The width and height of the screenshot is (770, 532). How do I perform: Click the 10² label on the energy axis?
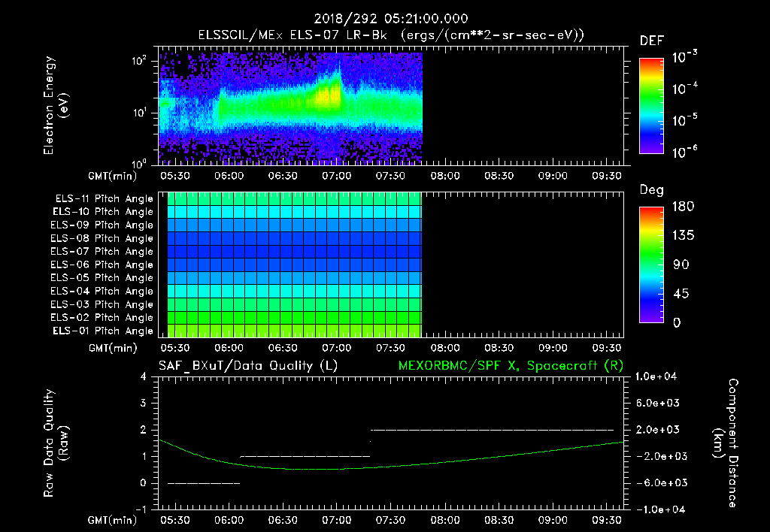pyautogui.click(x=139, y=61)
